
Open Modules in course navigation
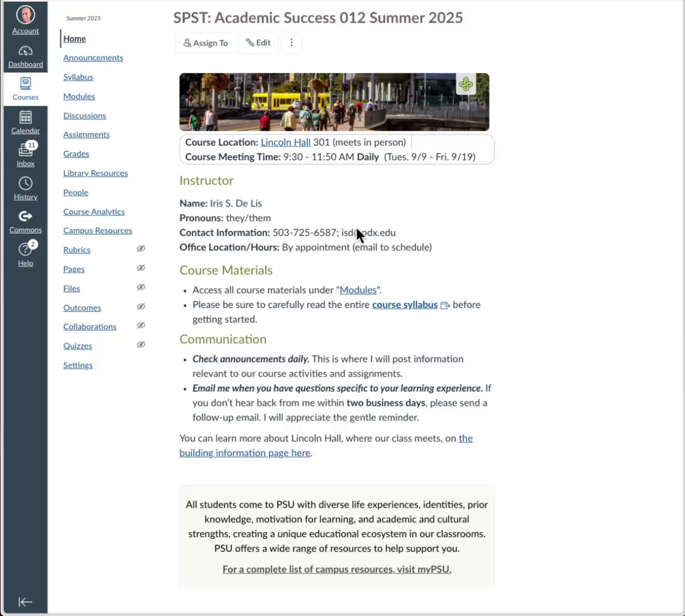coord(79,96)
